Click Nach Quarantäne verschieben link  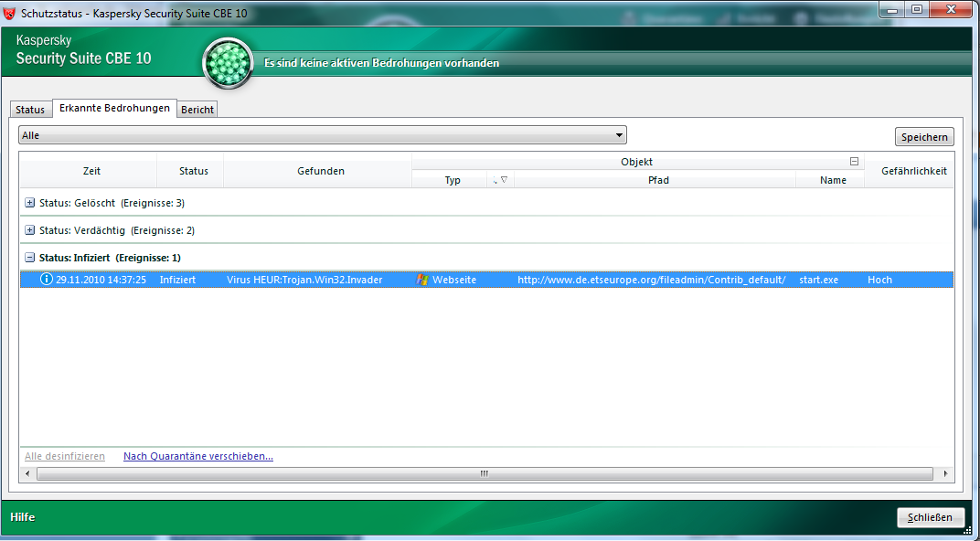(x=198, y=456)
